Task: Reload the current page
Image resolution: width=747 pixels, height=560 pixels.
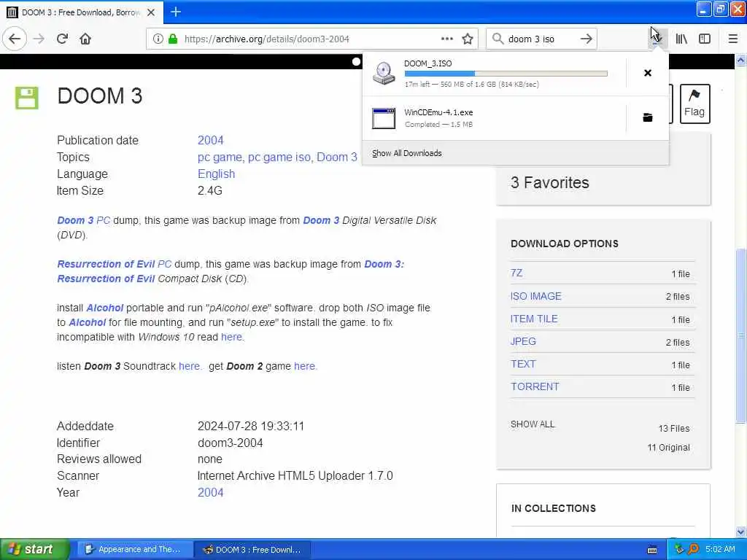Action: coord(62,39)
